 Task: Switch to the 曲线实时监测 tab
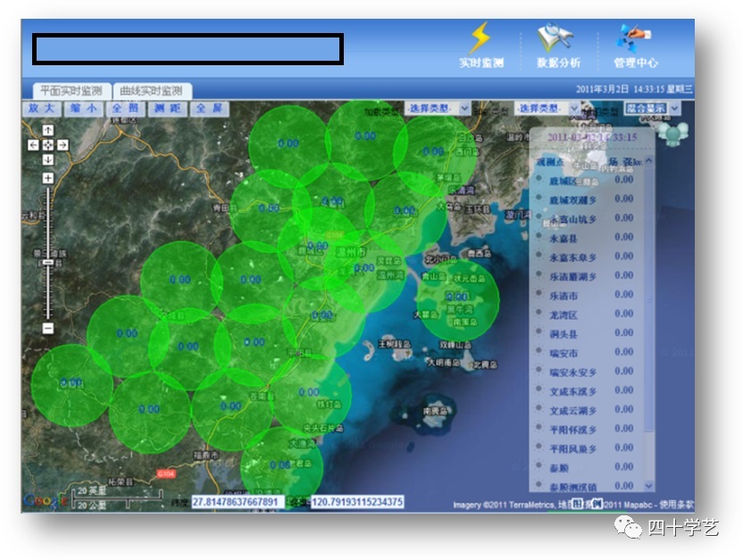pos(152,91)
